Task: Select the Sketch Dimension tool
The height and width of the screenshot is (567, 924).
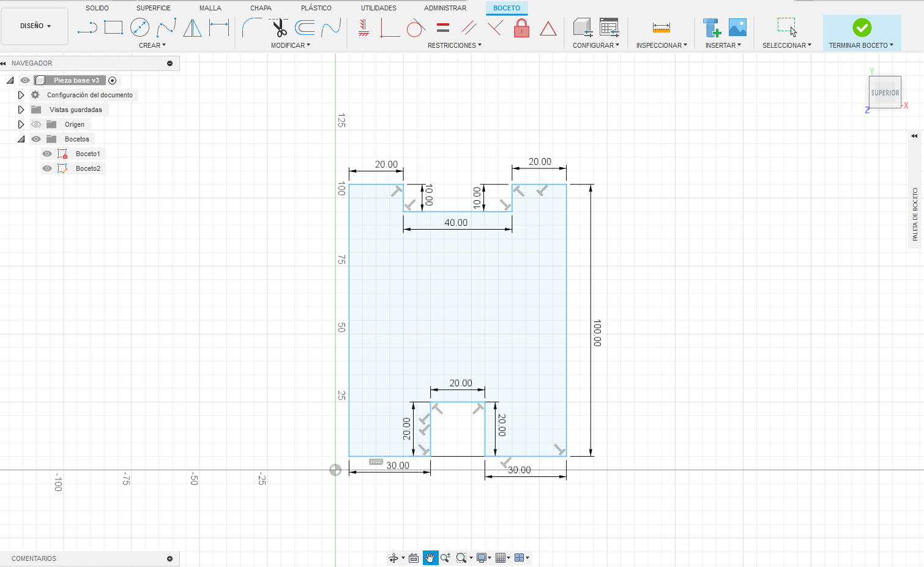Action: 219,28
